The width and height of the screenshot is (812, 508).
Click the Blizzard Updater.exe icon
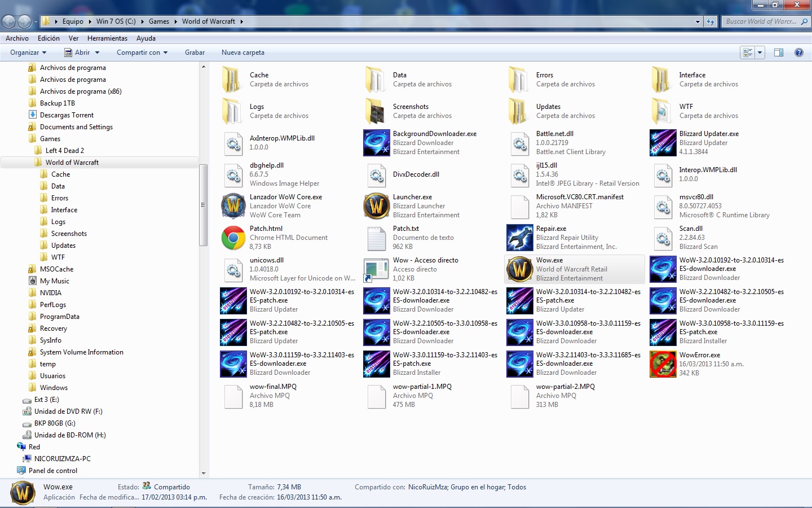pyautogui.click(x=663, y=143)
